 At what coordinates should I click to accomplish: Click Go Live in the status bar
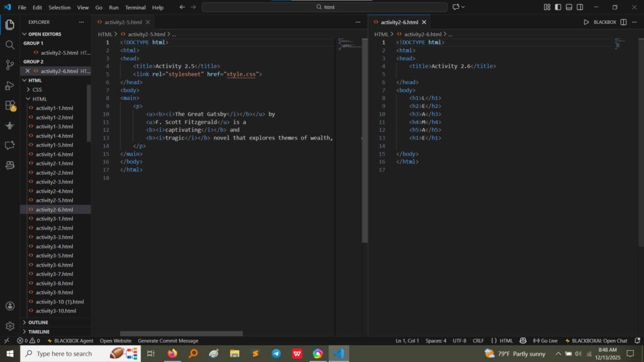pos(546,341)
